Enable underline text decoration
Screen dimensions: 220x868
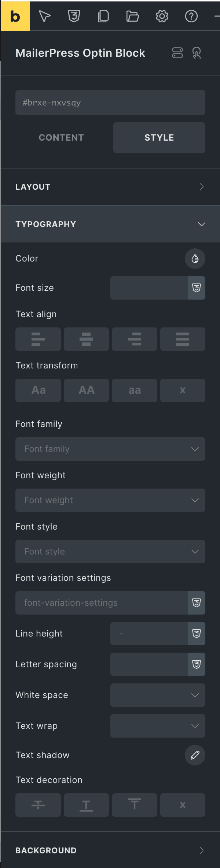click(x=86, y=805)
